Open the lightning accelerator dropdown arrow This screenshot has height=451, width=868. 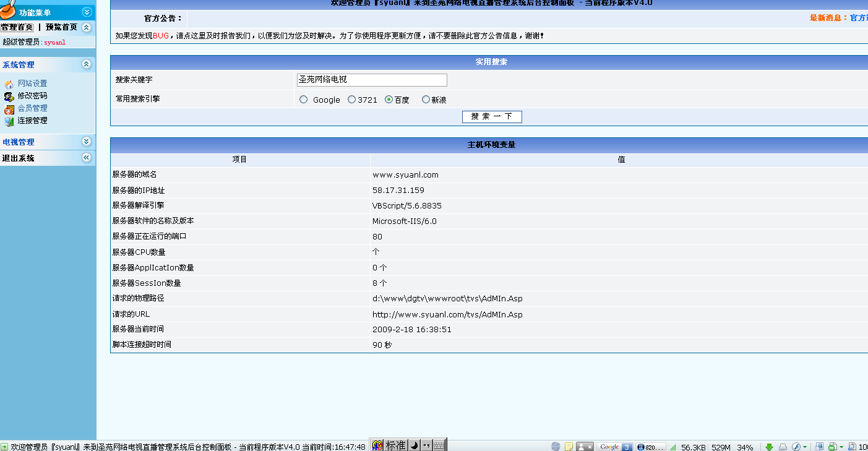pos(806,447)
